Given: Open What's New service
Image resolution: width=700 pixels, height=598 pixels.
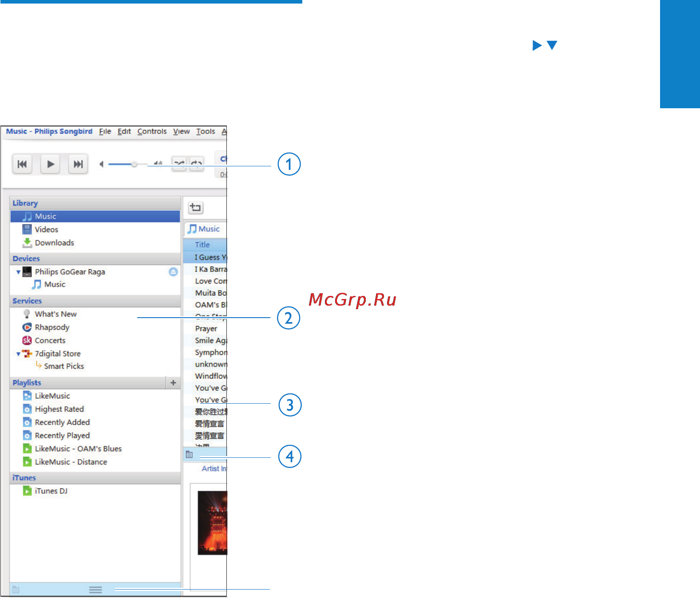Looking at the screenshot, I should coord(56,314).
